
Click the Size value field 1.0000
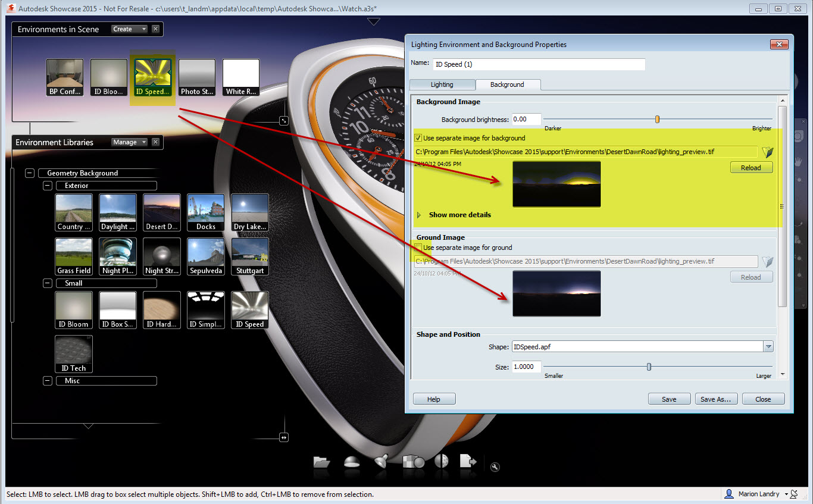pos(526,367)
